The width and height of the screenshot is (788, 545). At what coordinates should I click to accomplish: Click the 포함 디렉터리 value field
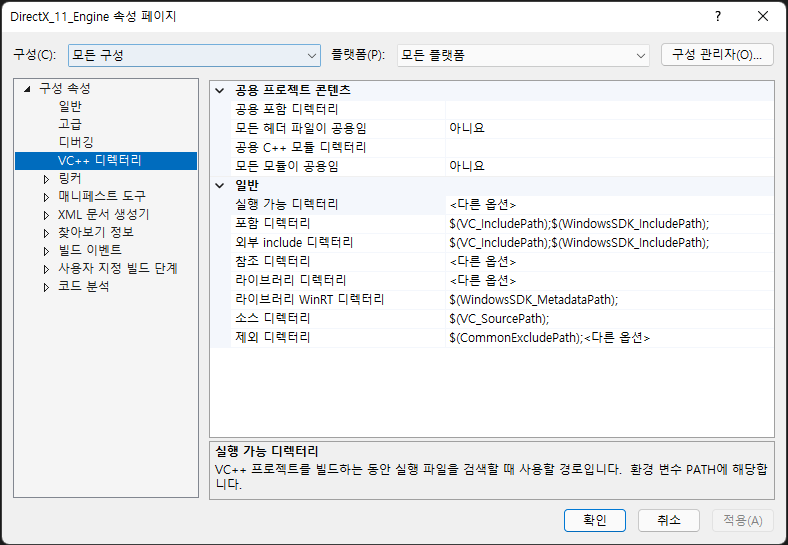point(610,224)
